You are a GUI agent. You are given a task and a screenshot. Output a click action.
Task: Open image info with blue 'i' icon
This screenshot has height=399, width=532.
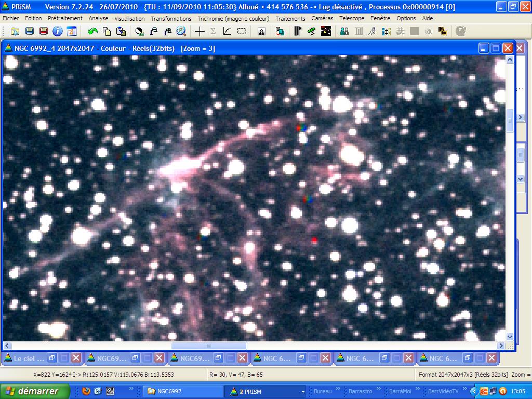tap(57, 31)
